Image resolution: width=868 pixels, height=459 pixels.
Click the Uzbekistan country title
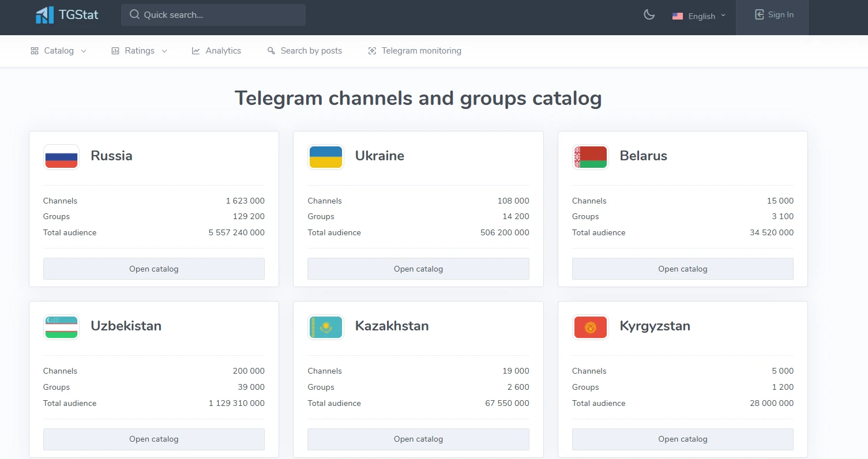tap(126, 326)
